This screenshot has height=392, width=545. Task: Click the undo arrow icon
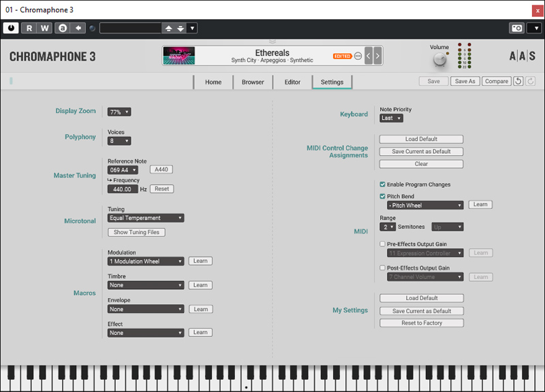tap(518, 82)
